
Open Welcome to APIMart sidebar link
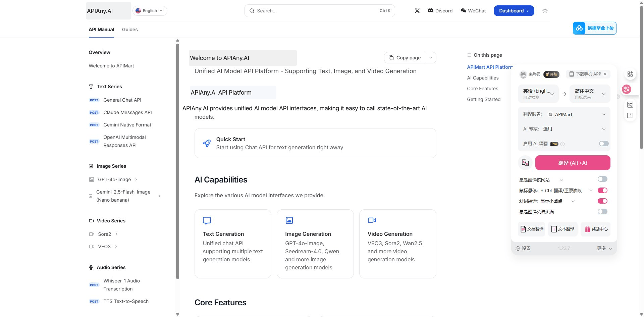(x=111, y=66)
